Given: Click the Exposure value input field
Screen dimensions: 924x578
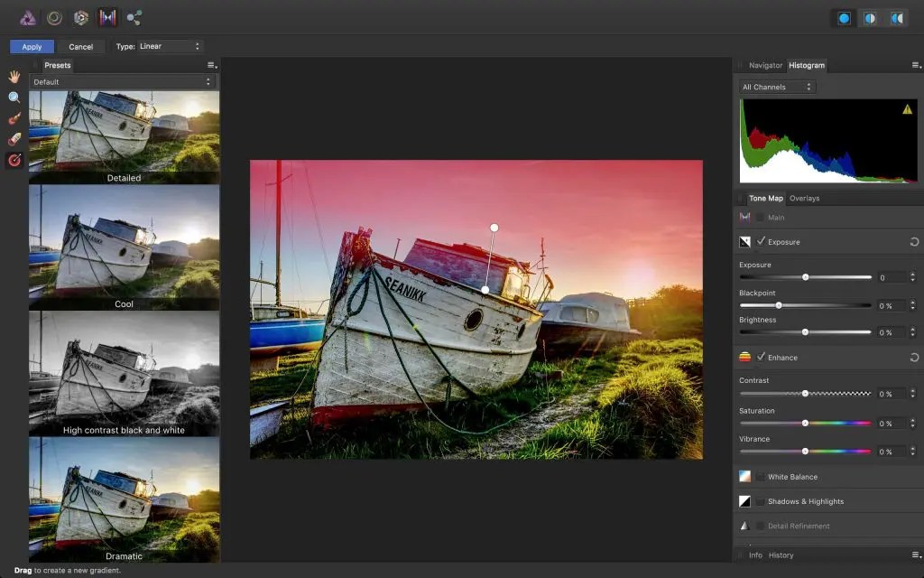Looking at the screenshot, I should [x=892, y=277].
